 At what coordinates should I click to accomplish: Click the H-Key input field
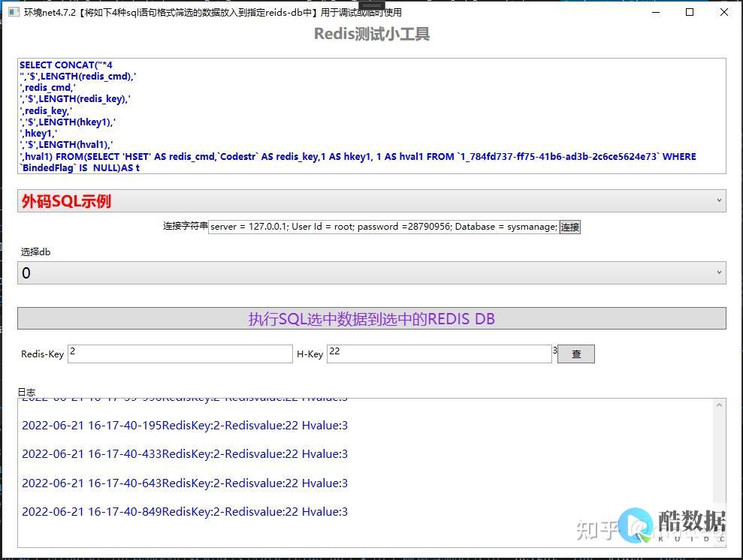(439, 354)
